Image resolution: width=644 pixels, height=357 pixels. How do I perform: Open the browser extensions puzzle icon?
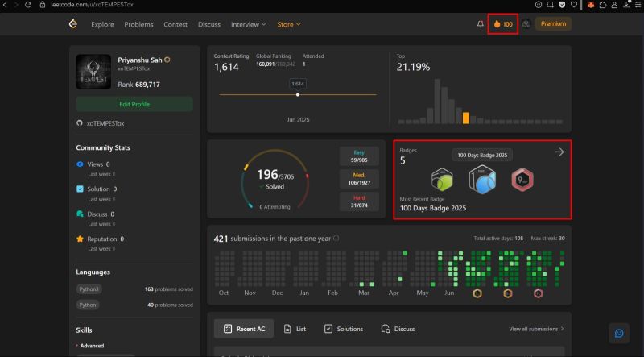[x=602, y=5]
